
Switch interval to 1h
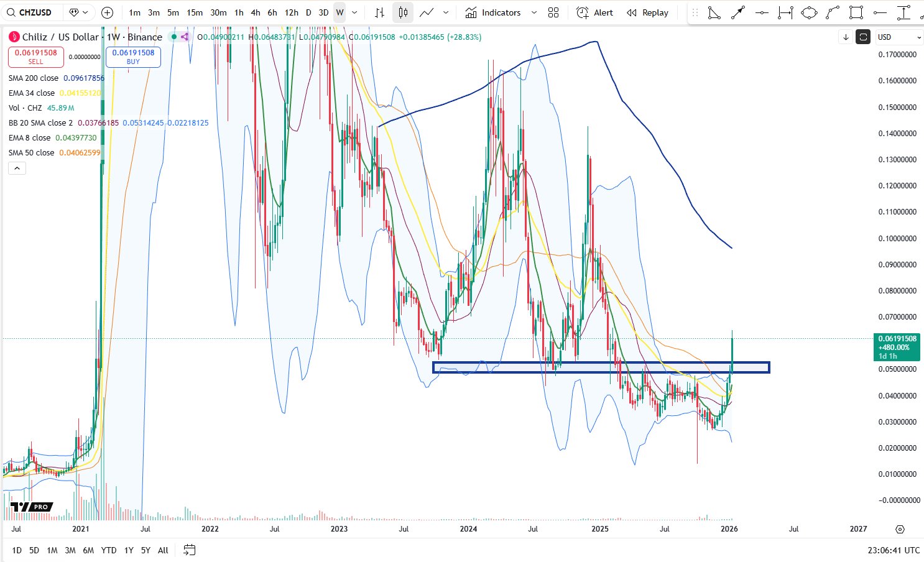coord(239,12)
